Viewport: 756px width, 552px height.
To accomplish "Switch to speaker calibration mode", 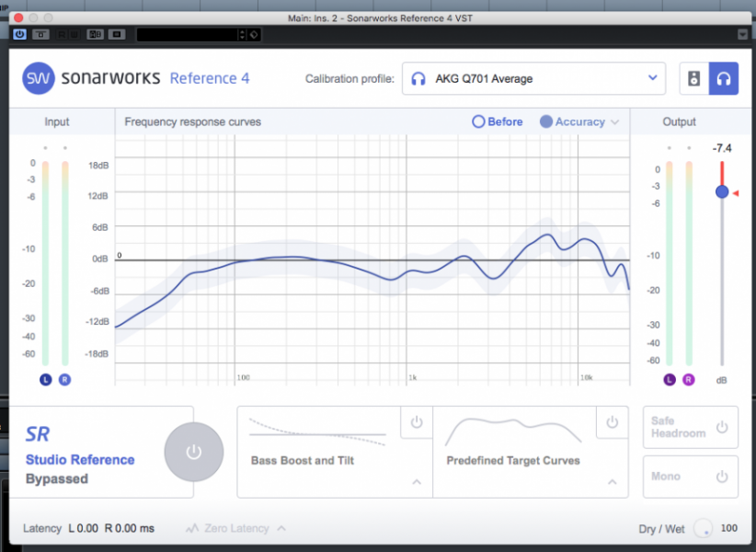I will [x=693, y=78].
